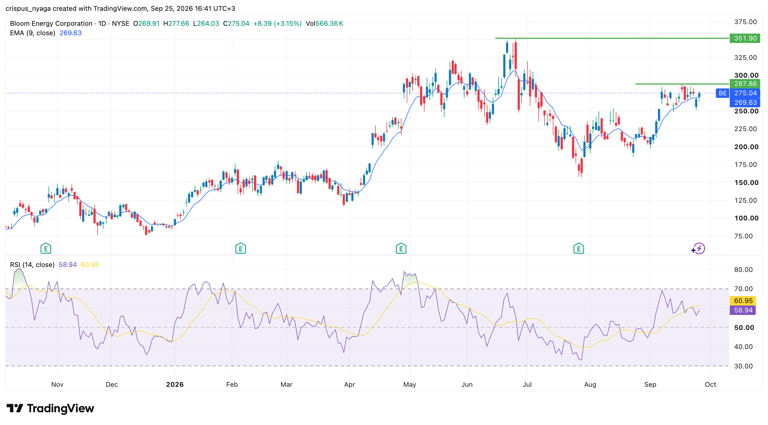The height and width of the screenshot is (425, 768).
Task: Select the green 351.90 price label
Action: 744,38
